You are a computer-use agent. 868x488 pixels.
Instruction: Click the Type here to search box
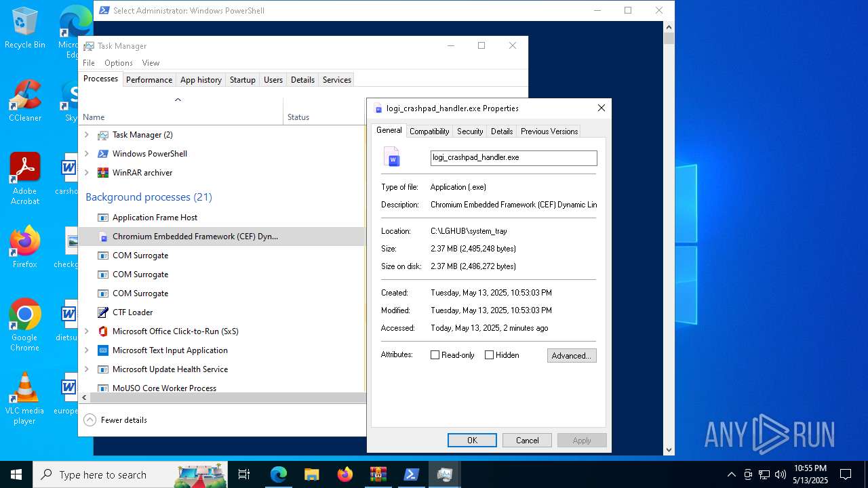coord(130,474)
